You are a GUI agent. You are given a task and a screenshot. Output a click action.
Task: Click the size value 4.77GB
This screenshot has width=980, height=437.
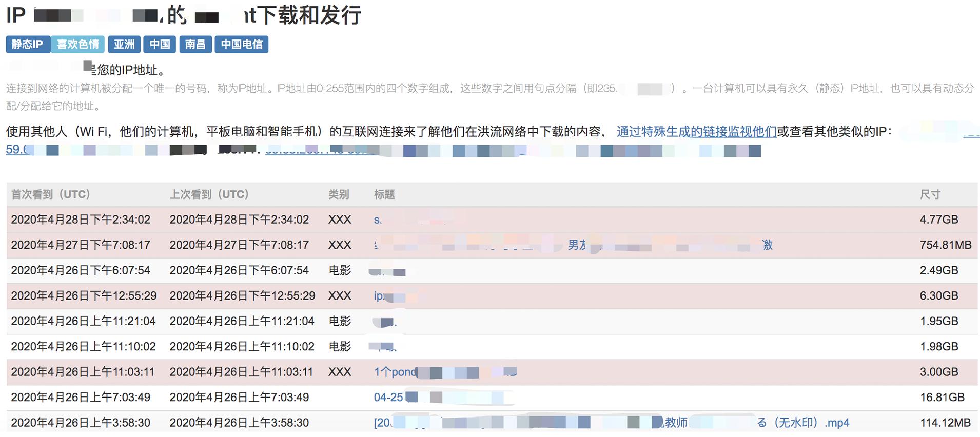coord(939,220)
